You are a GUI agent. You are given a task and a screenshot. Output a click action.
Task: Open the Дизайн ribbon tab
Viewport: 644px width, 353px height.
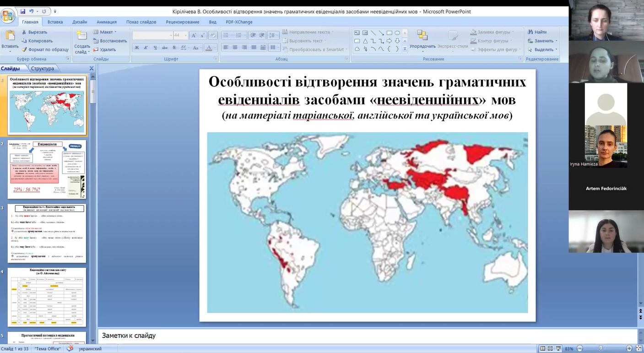[80, 22]
